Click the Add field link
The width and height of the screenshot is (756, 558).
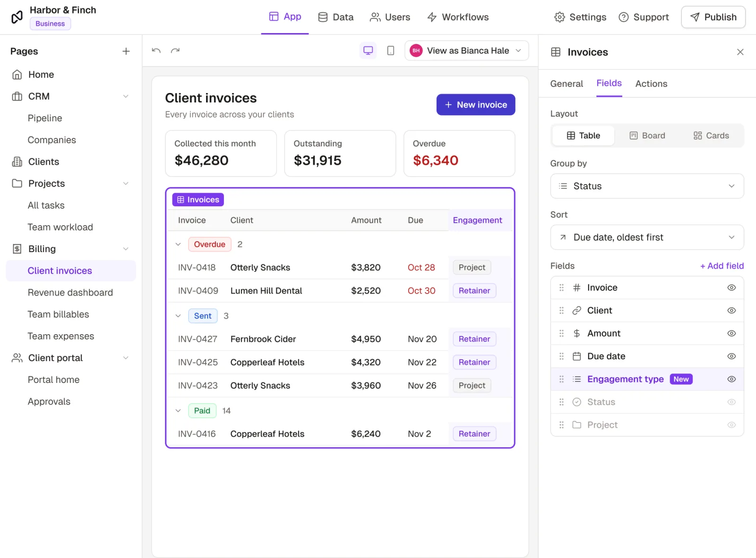click(722, 266)
